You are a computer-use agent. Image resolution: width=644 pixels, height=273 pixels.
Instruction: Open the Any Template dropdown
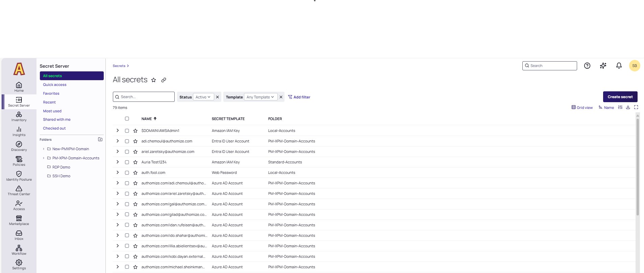click(260, 97)
